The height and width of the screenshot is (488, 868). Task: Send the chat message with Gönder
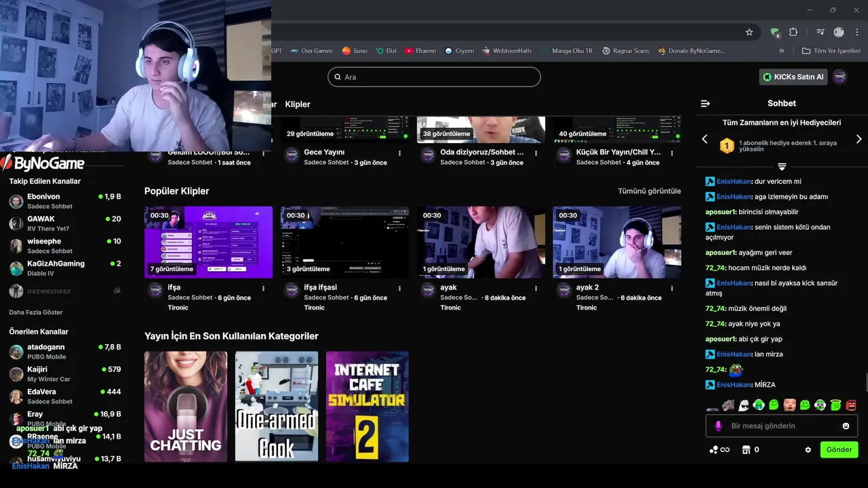tap(839, 449)
